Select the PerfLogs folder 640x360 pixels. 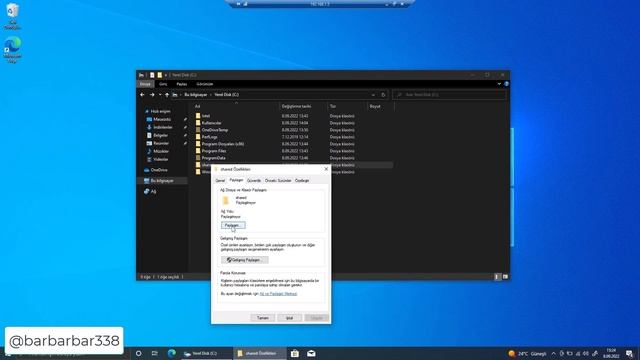click(209, 137)
